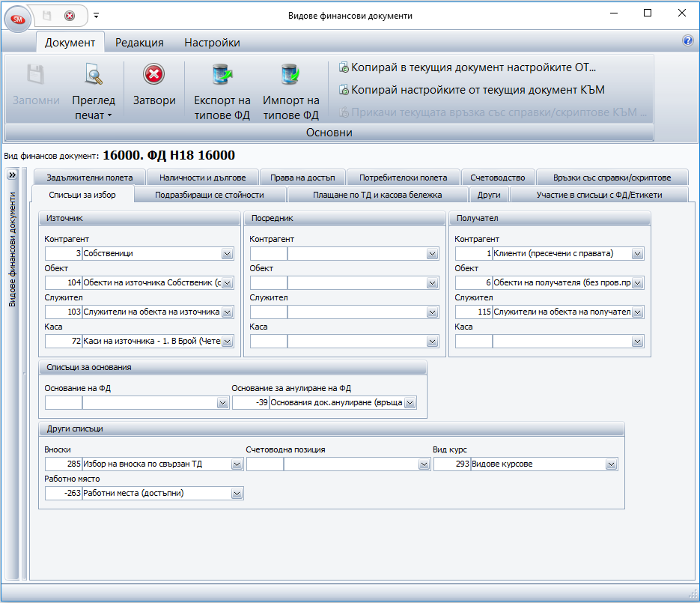The image size is (700, 603).
Task: Open the Счетоводство tab
Action: [x=498, y=178]
